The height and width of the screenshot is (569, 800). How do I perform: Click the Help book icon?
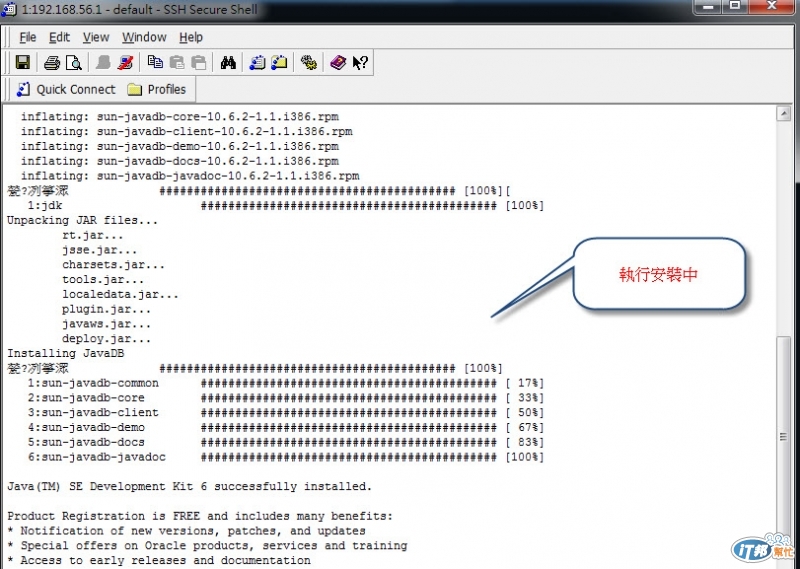tap(338, 62)
